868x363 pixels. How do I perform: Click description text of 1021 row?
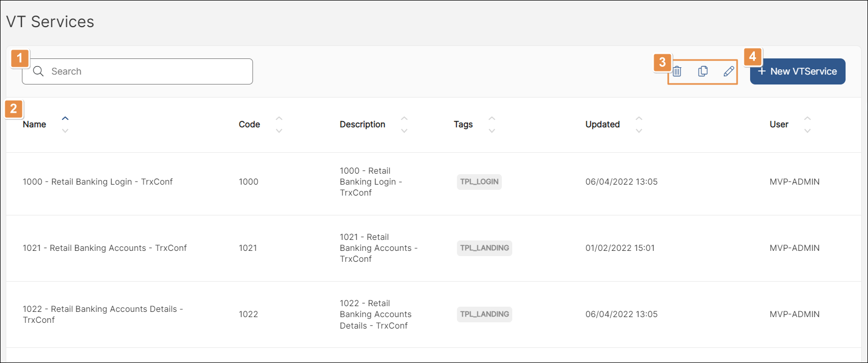click(379, 248)
